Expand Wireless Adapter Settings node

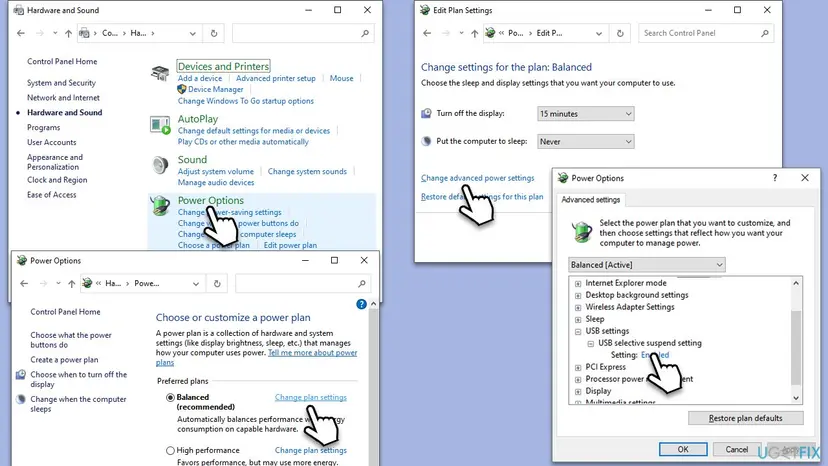[x=578, y=307]
